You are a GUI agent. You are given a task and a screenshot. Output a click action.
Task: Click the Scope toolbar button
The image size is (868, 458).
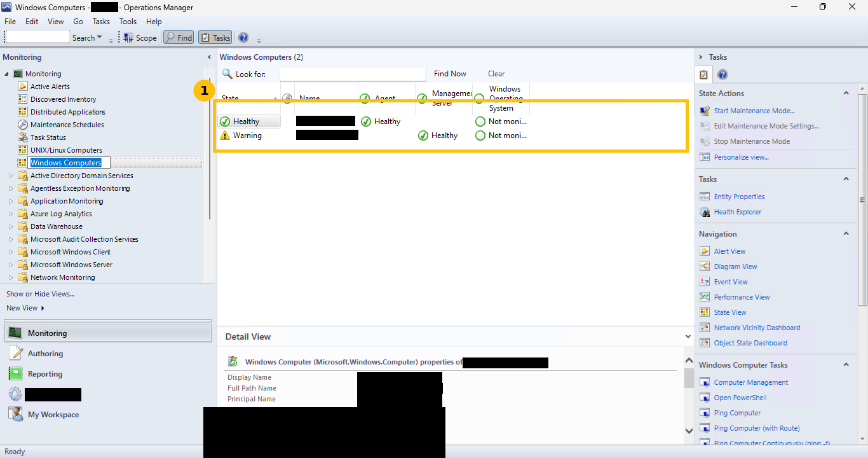point(140,38)
